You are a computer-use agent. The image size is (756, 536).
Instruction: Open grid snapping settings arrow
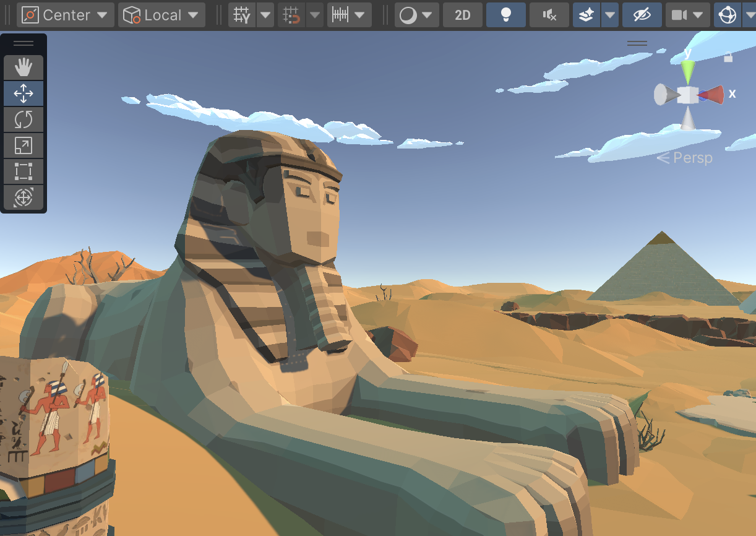click(x=315, y=15)
